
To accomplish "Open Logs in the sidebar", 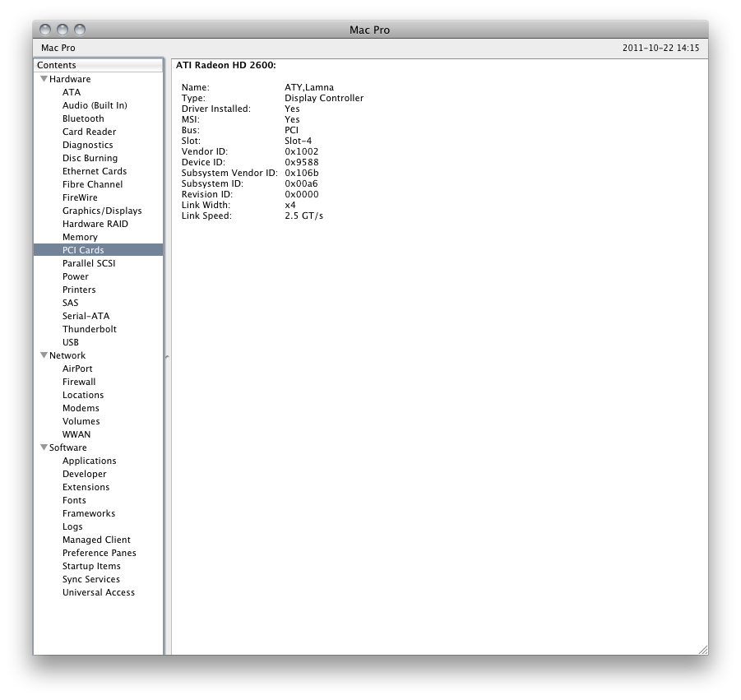I will (72, 526).
